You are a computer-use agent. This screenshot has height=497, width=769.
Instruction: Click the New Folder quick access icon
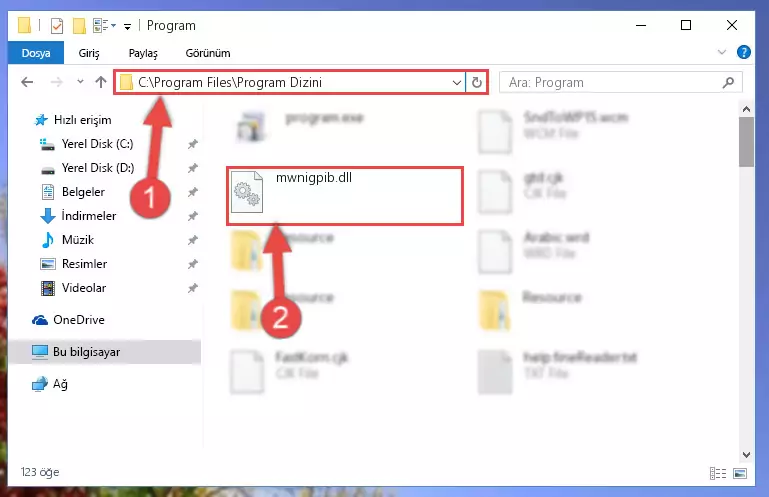[79, 26]
